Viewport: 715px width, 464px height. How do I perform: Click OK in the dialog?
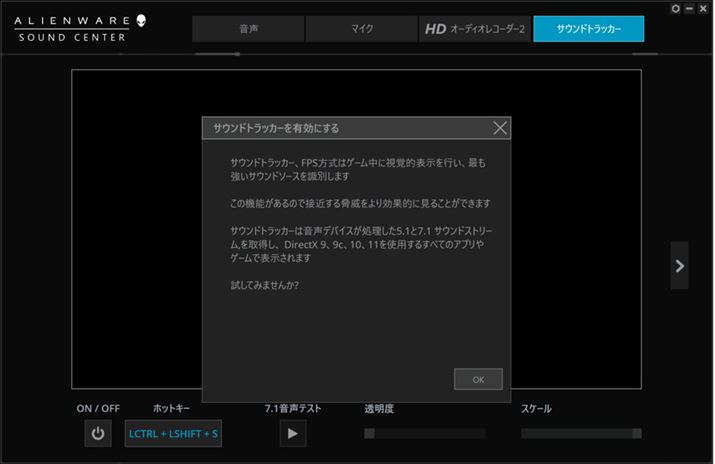pyautogui.click(x=478, y=379)
